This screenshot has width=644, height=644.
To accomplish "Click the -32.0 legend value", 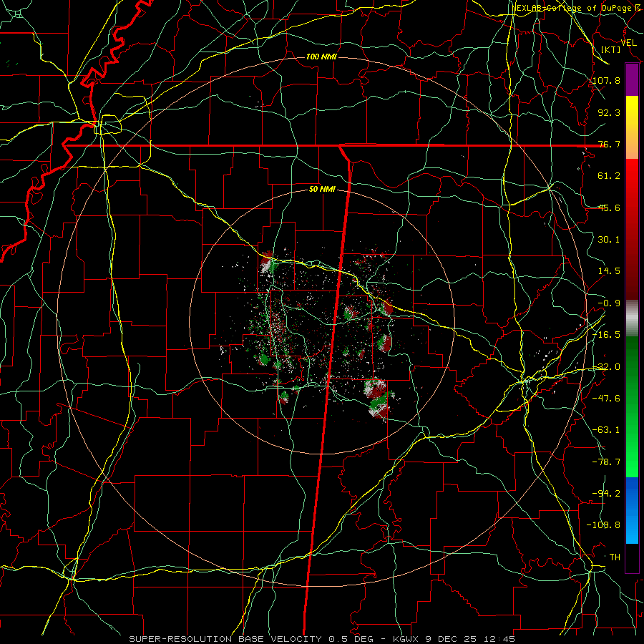I will [607, 367].
